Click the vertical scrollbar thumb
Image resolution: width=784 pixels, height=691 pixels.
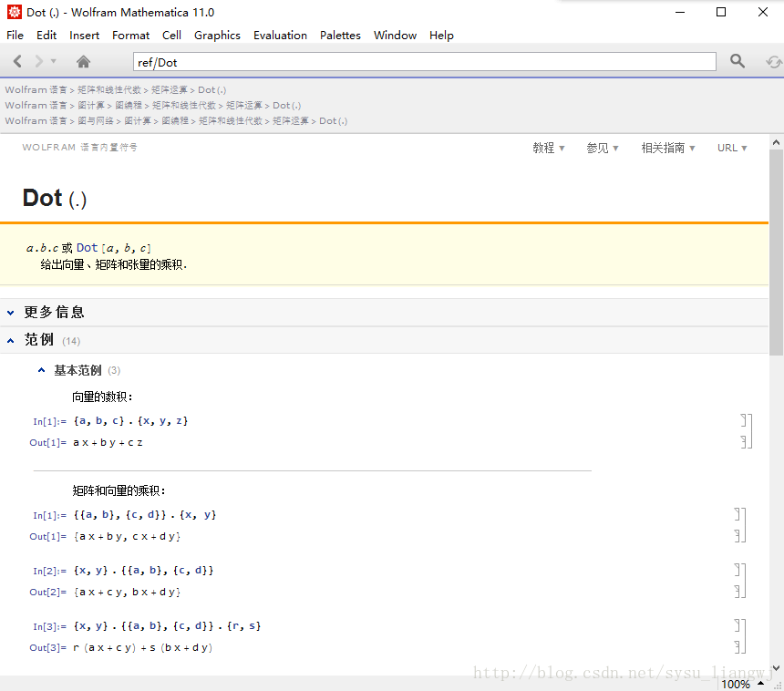[776, 253]
